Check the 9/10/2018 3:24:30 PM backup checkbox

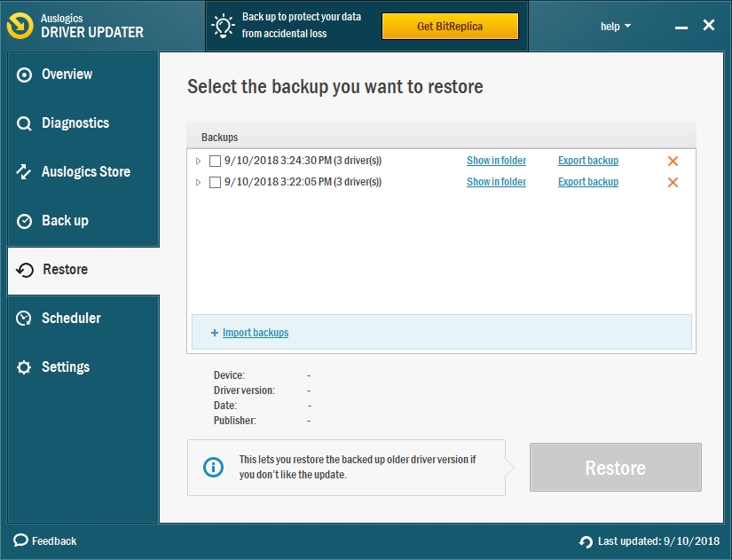point(215,162)
